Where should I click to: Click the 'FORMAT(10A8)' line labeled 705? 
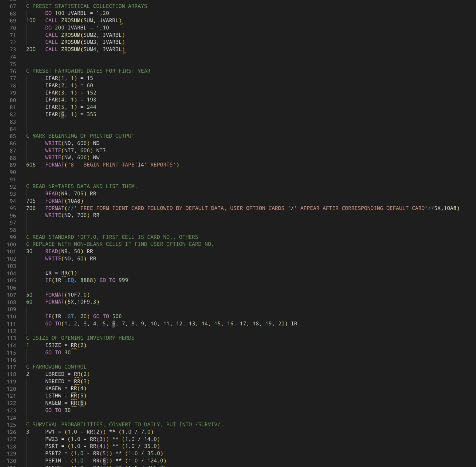click(64, 201)
